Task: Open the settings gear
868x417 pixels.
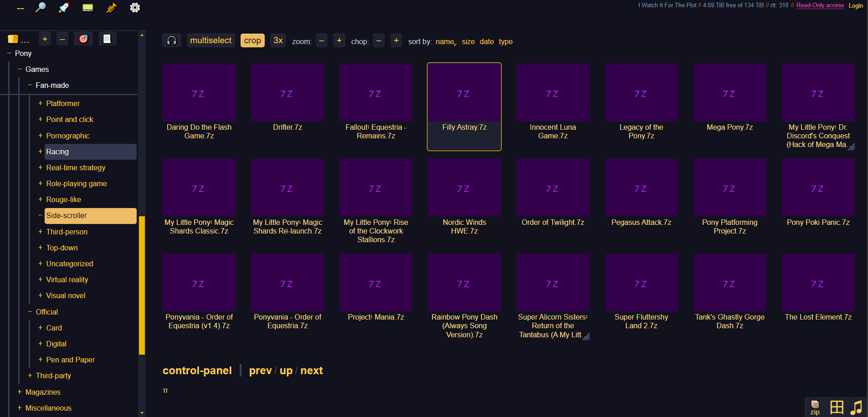Action: (135, 8)
